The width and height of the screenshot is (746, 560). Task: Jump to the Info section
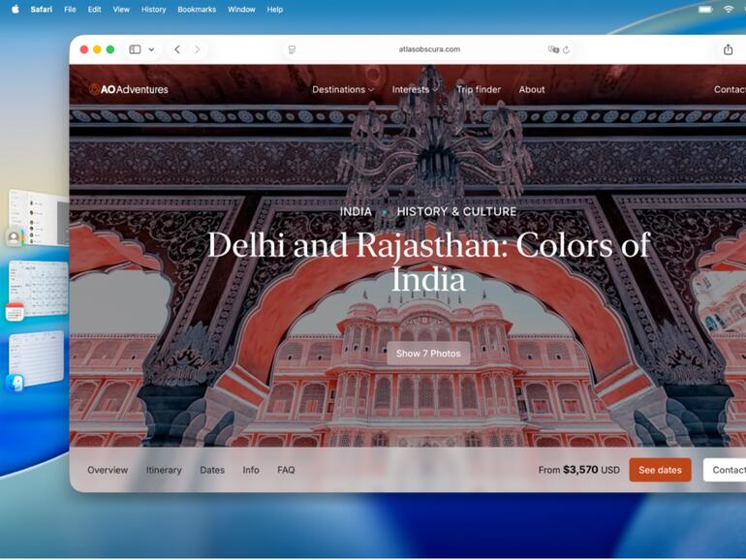pyautogui.click(x=251, y=470)
